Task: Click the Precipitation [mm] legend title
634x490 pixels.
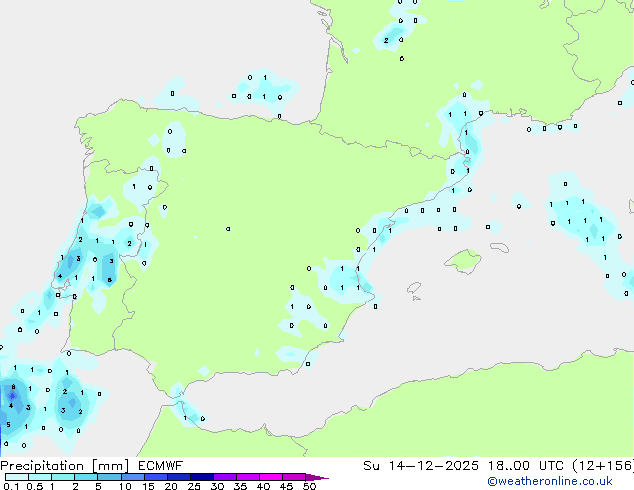Action: [60, 465]
